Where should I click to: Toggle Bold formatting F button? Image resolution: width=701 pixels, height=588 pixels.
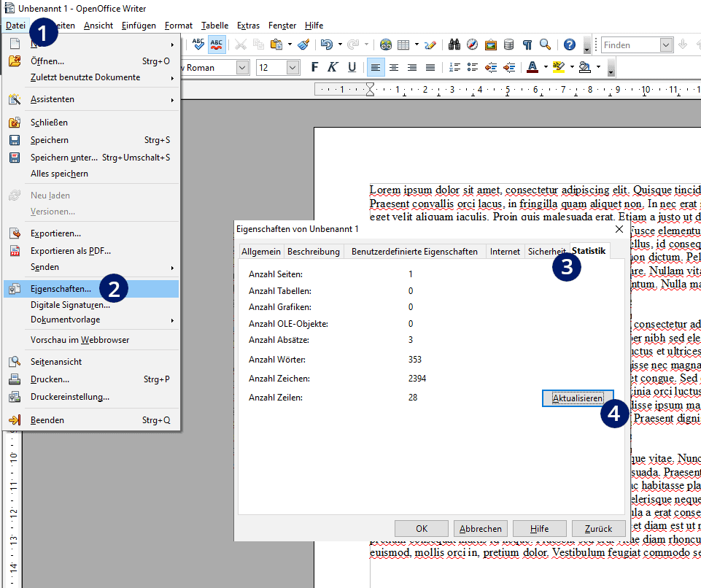[x=314, y=68]
